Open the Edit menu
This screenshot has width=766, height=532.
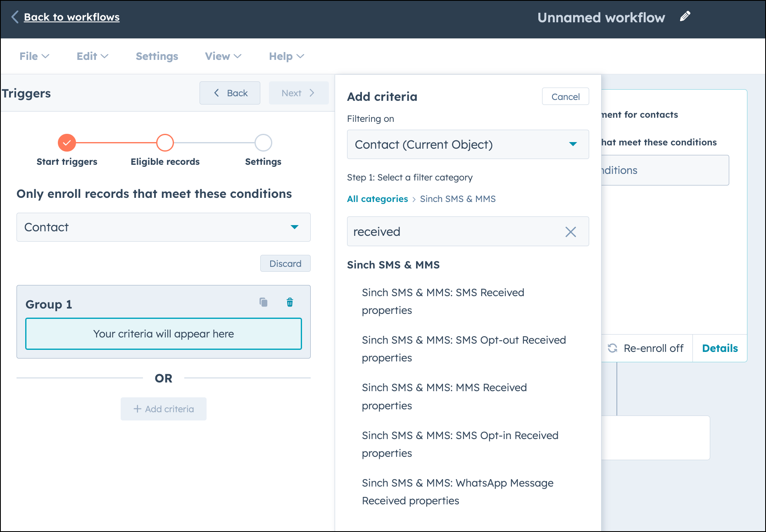93,56
